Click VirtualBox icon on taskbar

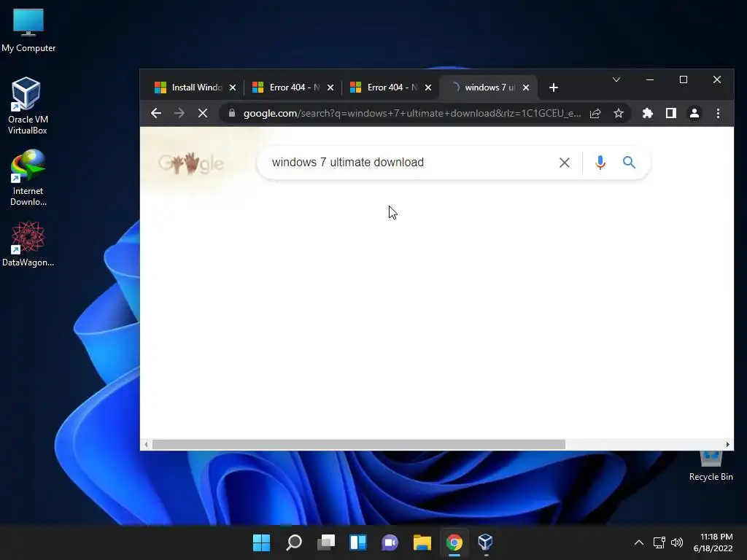pos(485,542)
